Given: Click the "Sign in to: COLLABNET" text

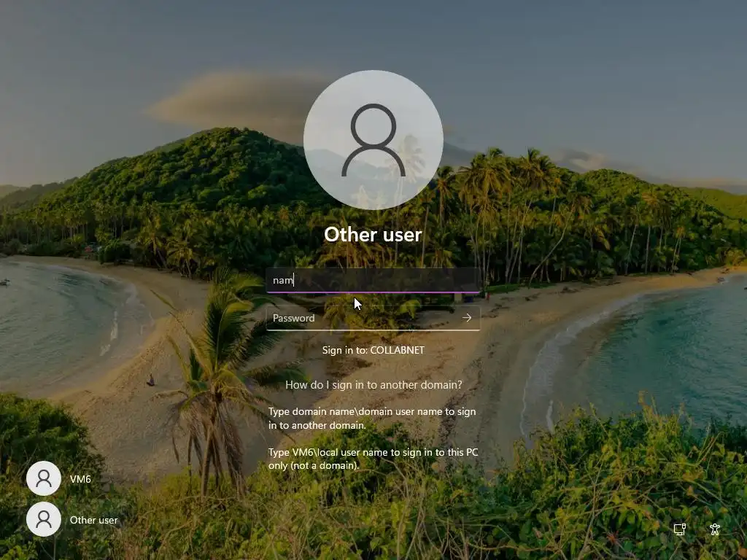Looking at the screenshot, I should tap(373, 350).
